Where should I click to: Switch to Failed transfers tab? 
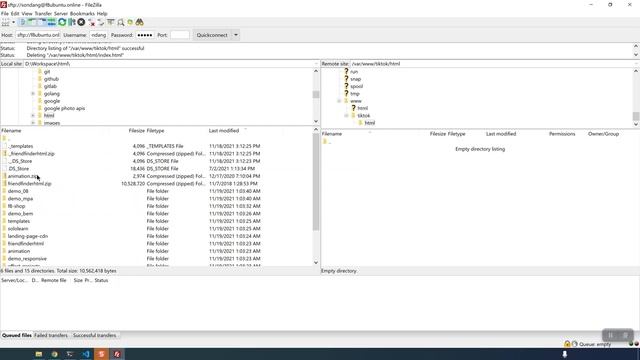51,335
